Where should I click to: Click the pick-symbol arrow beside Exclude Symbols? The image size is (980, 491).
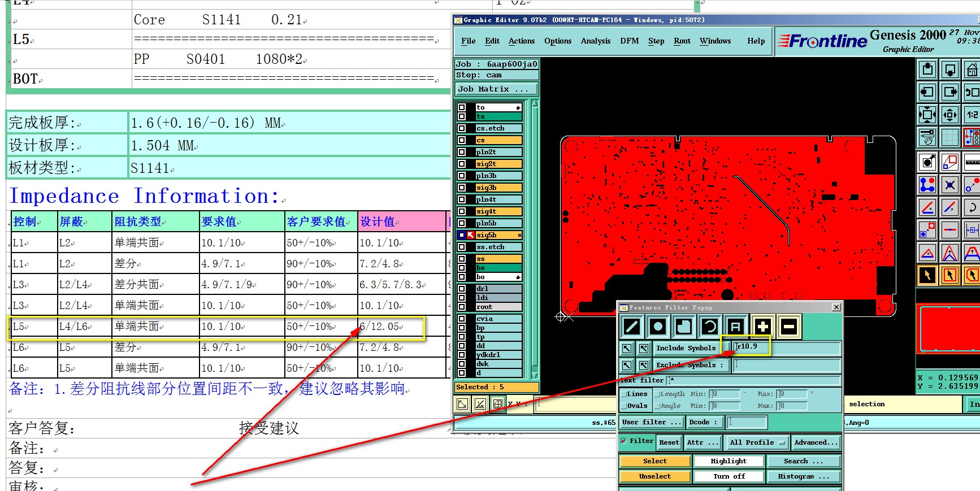(627, 366)
